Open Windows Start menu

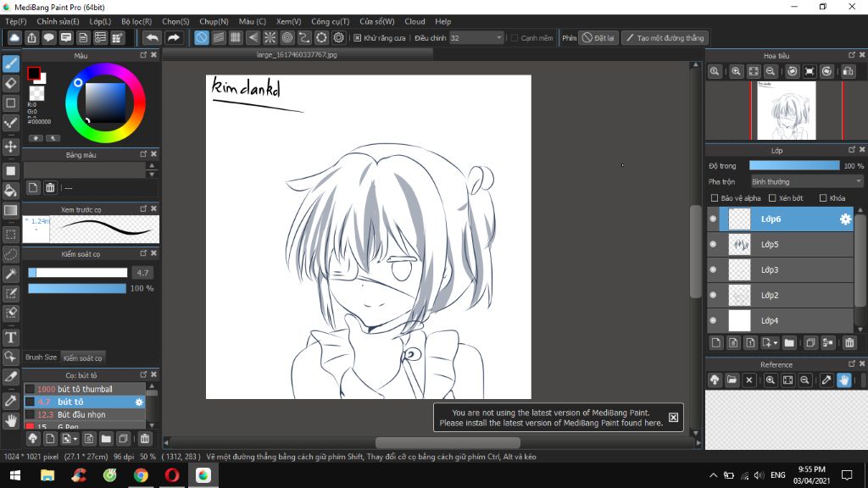15,475
